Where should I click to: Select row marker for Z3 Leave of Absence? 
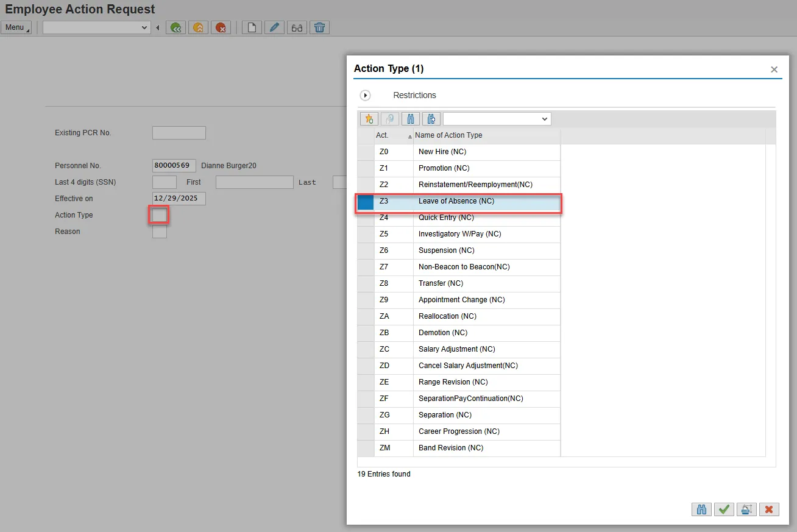pos(366,201)
